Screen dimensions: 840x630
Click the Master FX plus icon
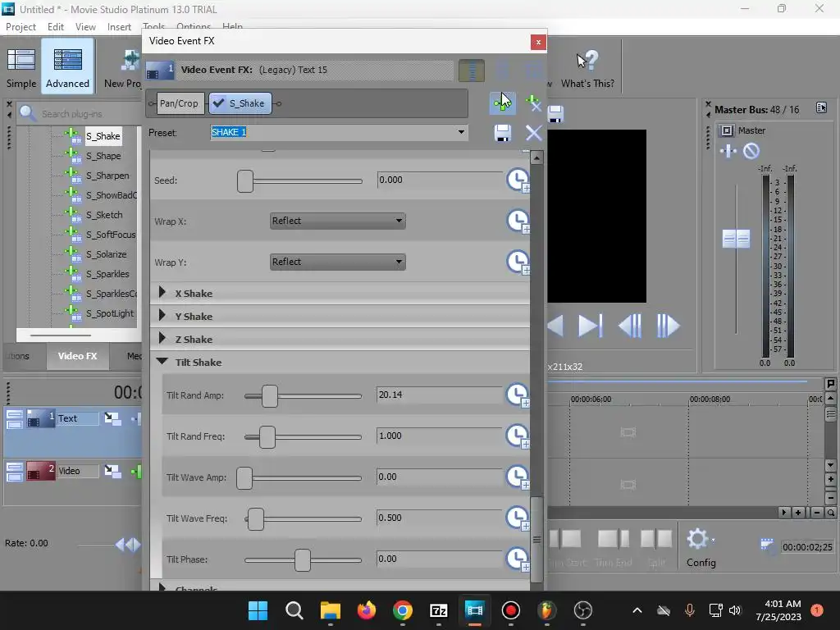coord(728,151)
